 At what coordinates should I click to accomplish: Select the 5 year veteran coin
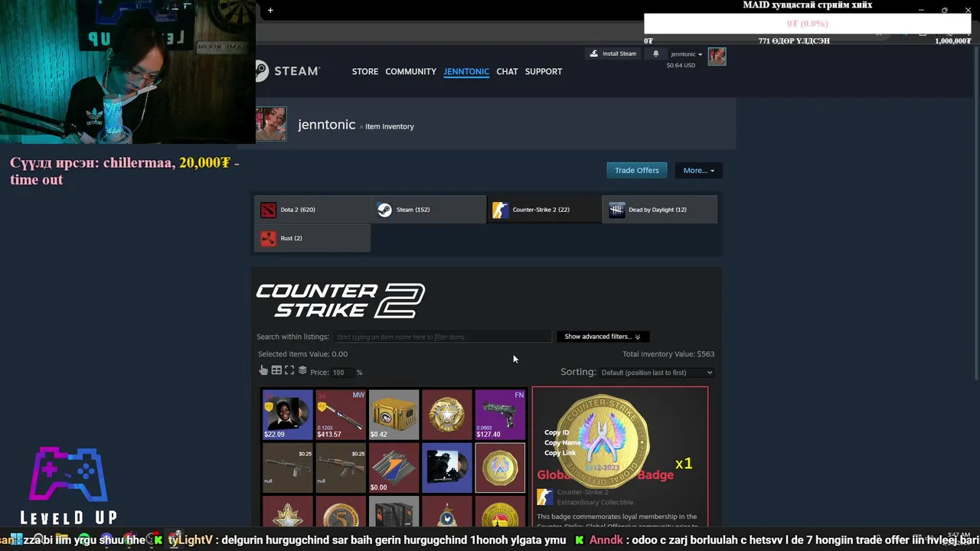pos(341,512)
